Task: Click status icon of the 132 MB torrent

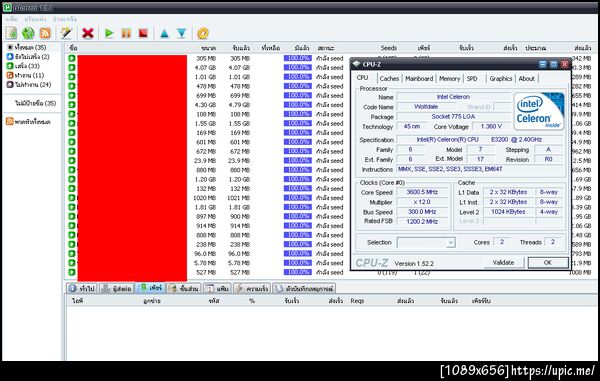Action: point(72,189)
